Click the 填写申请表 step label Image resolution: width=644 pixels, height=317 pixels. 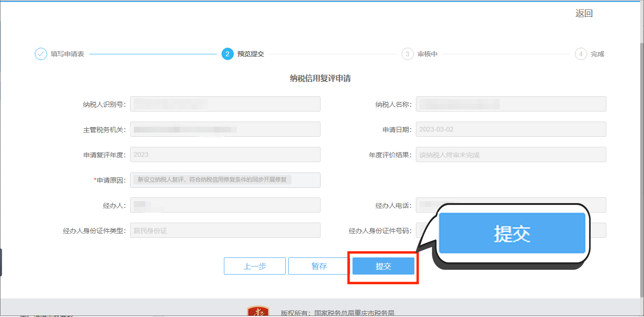pos(68,54)
